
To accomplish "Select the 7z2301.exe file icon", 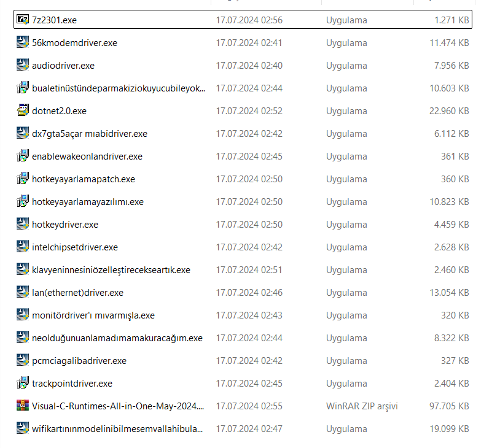I will pyautogui.click(x=23, y=20).
